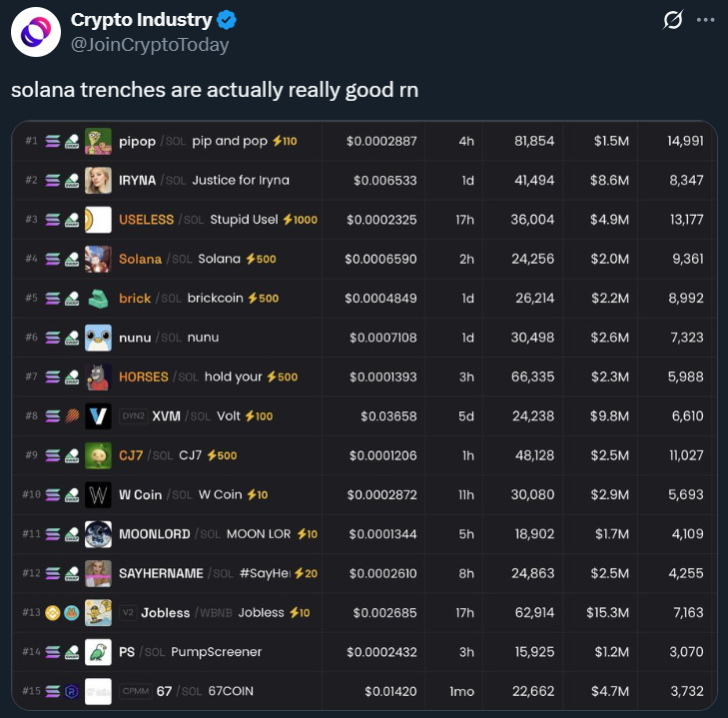Screen dimensions: 728x718
Task: Click the MOONLORD token image
Action: (x=98, y=534)
